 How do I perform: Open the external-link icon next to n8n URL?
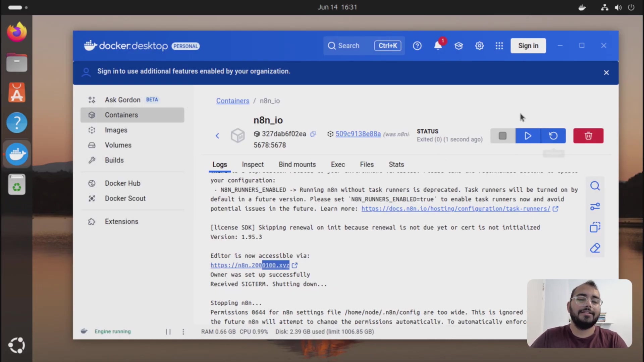point(294,265)
